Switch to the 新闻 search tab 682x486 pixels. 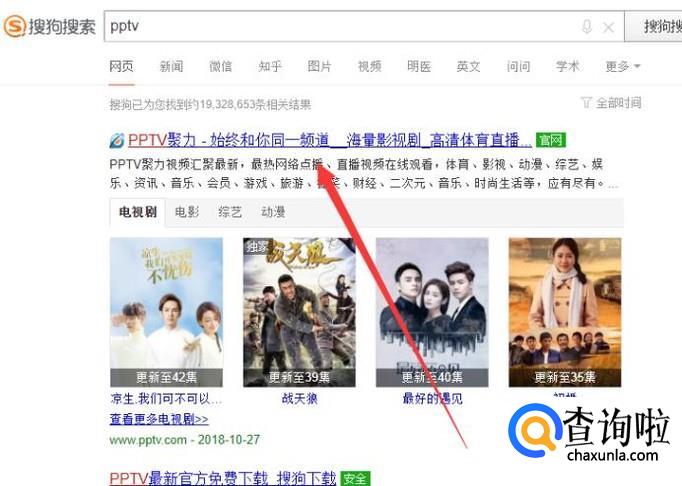coord(171,66)
